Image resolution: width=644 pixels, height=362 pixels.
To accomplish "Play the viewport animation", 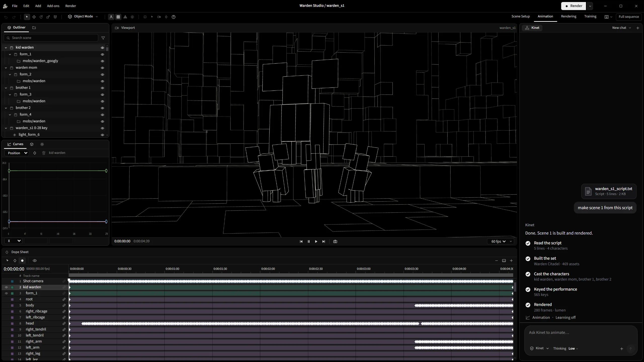I will [316, 242].
